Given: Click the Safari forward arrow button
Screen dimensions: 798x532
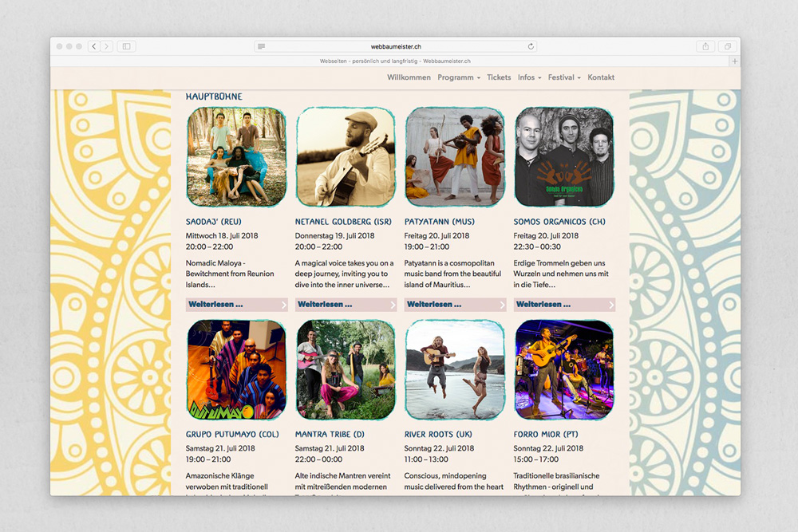Looking at the screenshot, I should [x=107, y=47].
